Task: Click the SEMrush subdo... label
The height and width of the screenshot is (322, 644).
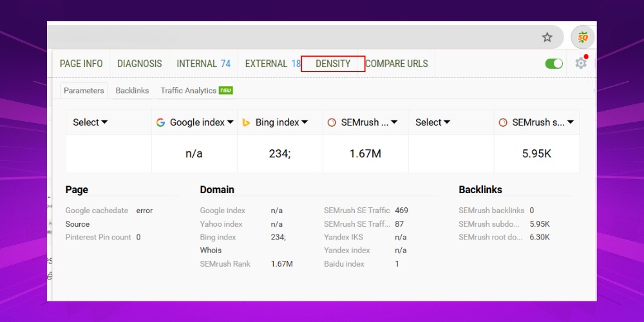Action: [x=489, y=224]
